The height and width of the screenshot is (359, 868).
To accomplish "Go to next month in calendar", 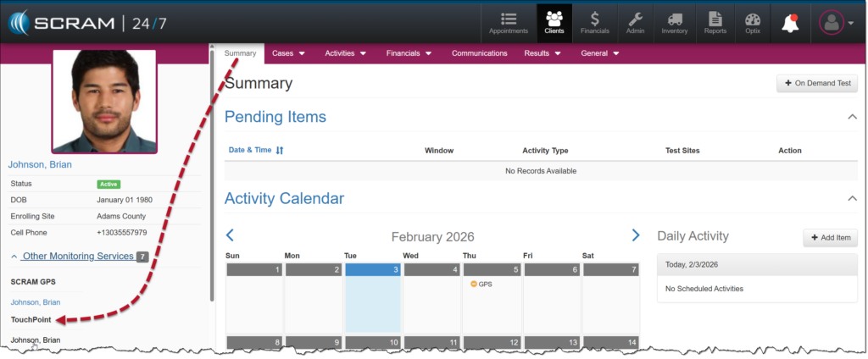I will pyautogui.click(x=636, y=235).
